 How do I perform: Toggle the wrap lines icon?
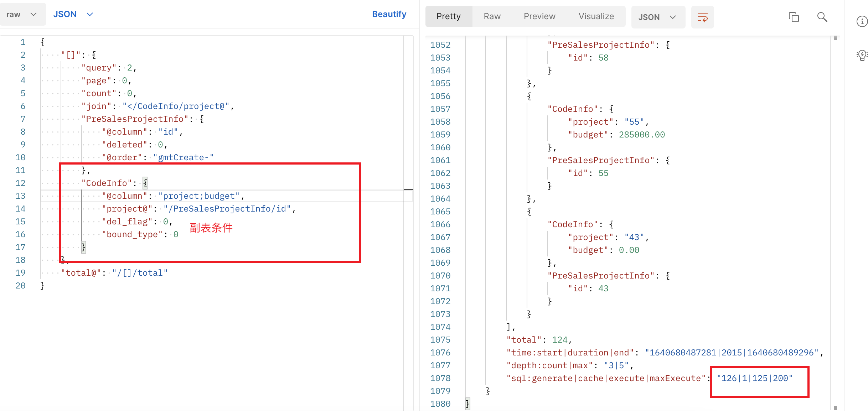[702, 17]
